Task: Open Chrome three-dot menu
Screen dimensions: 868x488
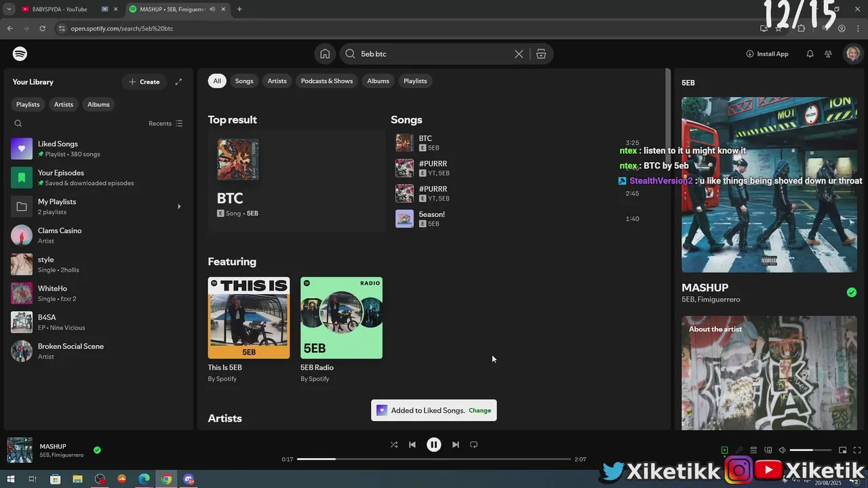Action: point(858,28)
